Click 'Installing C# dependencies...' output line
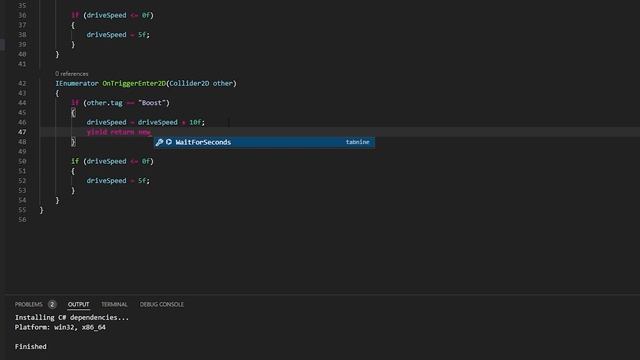The height and width of the screenshot is (360, 640). (72, 318)
